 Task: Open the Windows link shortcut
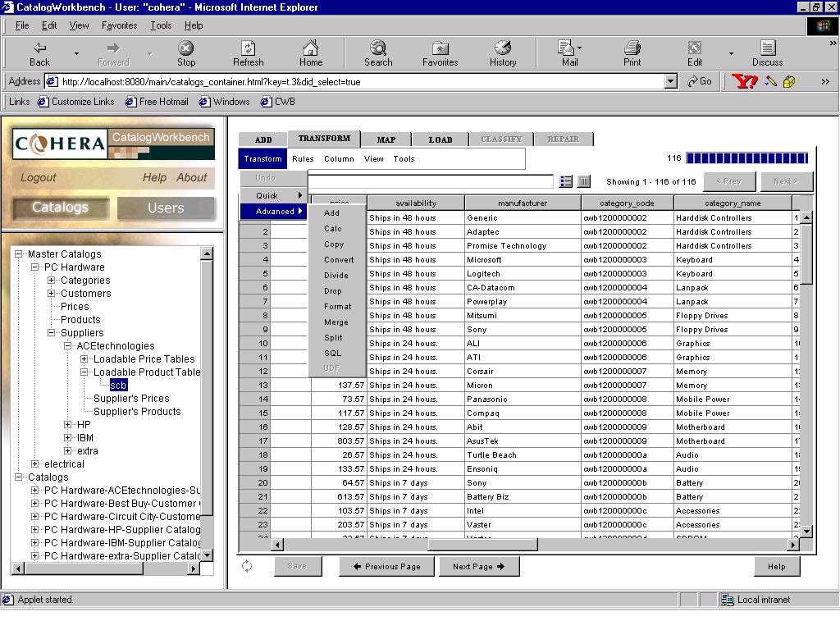[225, 102]
